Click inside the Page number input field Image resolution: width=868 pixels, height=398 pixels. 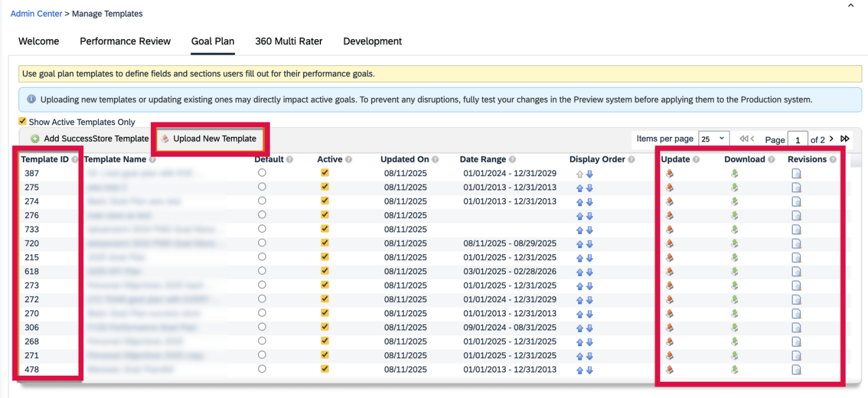(797, 139)
